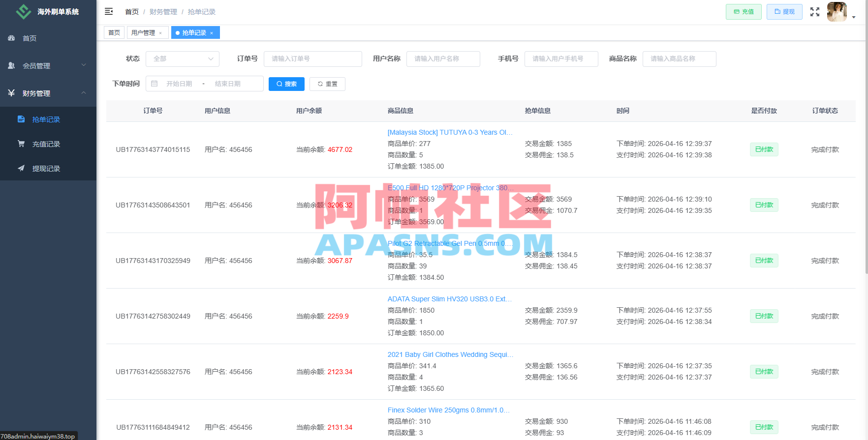Open the Finex Solder Wire link
This screenshot has height=440, width=868.
(x=449, y=410)
